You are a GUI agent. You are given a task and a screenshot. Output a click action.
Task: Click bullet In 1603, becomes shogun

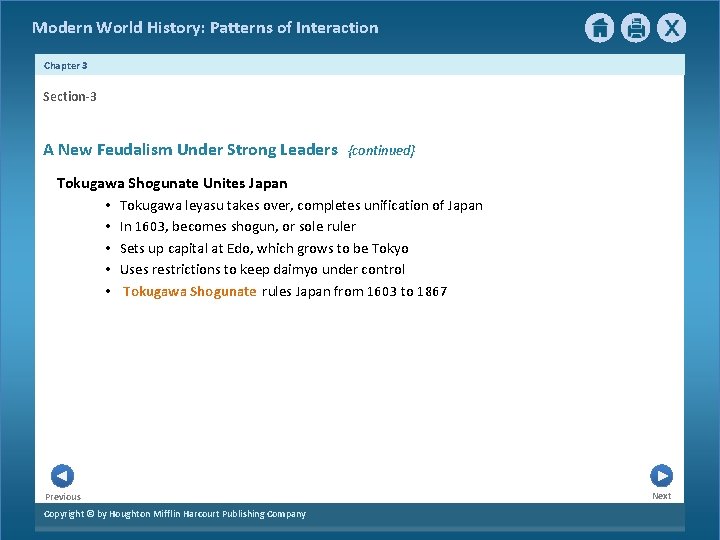pos(238,227)
